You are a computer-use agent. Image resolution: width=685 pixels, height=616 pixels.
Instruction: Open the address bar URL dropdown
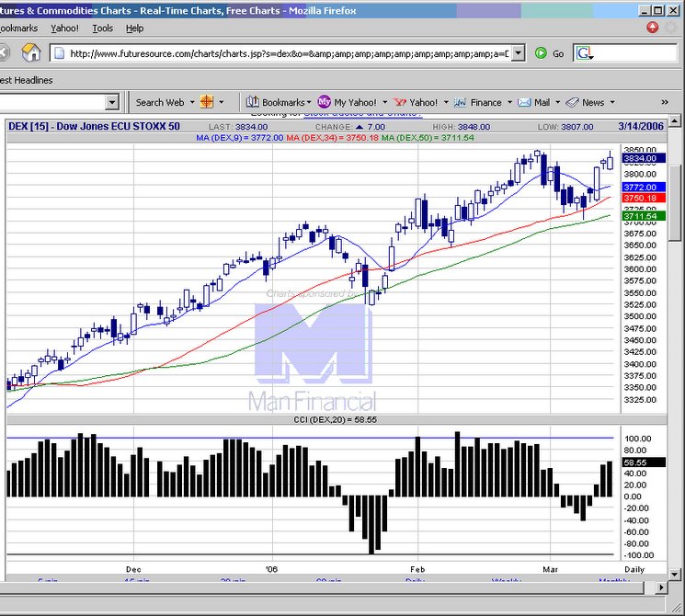(519, 53)
